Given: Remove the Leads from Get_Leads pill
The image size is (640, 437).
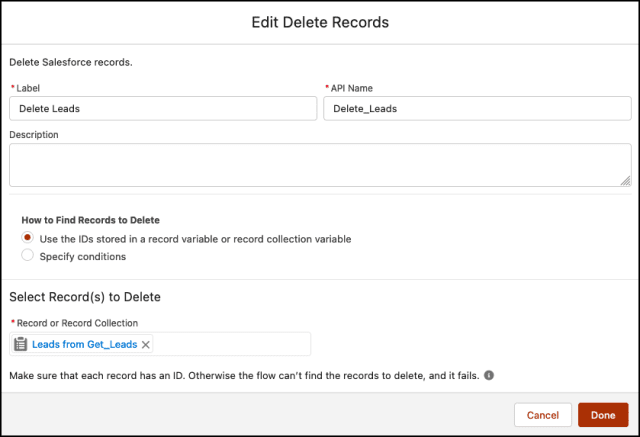Looking at the screenshot, I should [146, 344].
